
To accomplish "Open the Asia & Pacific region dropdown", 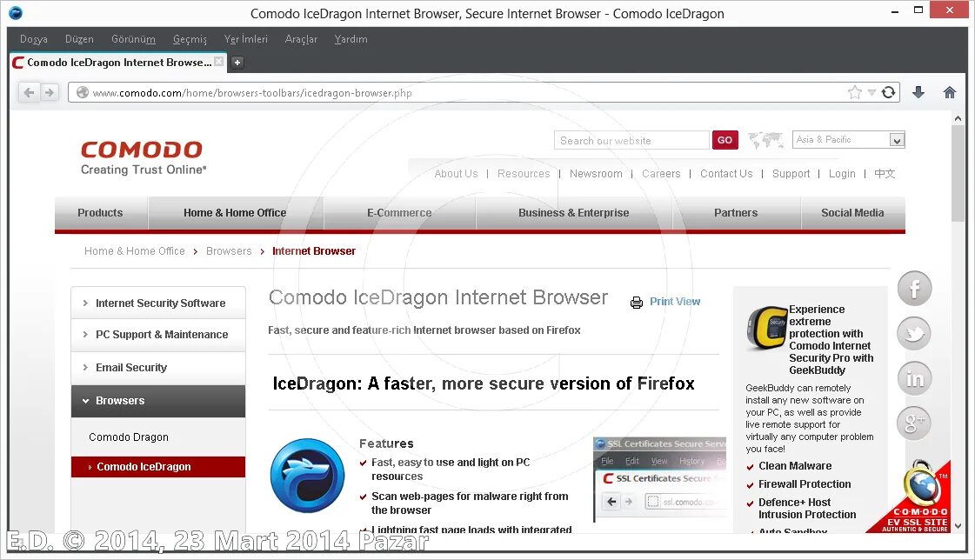I will [x=849, y=140].
